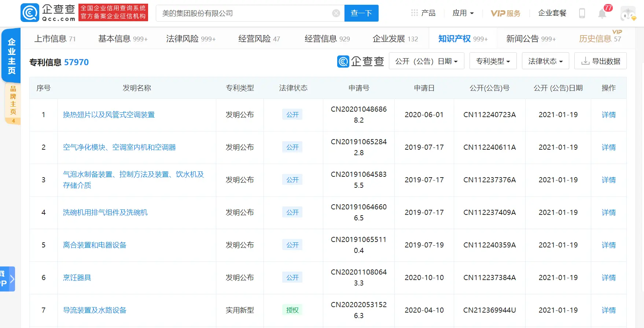644x328 pixels.
Task: Expand 专利类型 filter dropdown
Action: coord(493,61)
